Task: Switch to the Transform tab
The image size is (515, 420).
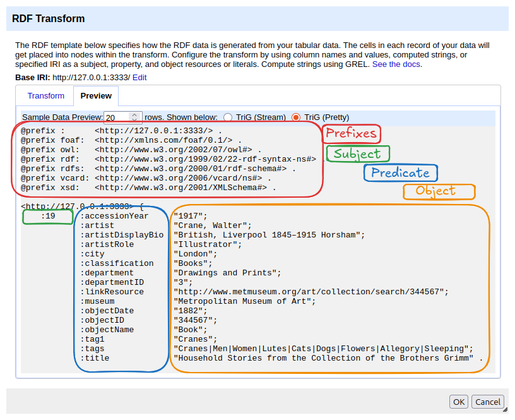Action: (x=45, y=95)
